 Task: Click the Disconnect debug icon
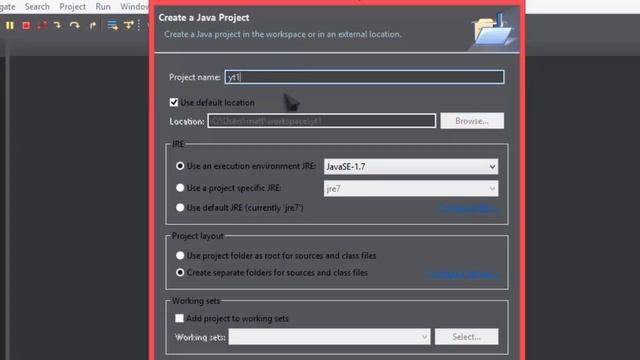pos(42,25)
